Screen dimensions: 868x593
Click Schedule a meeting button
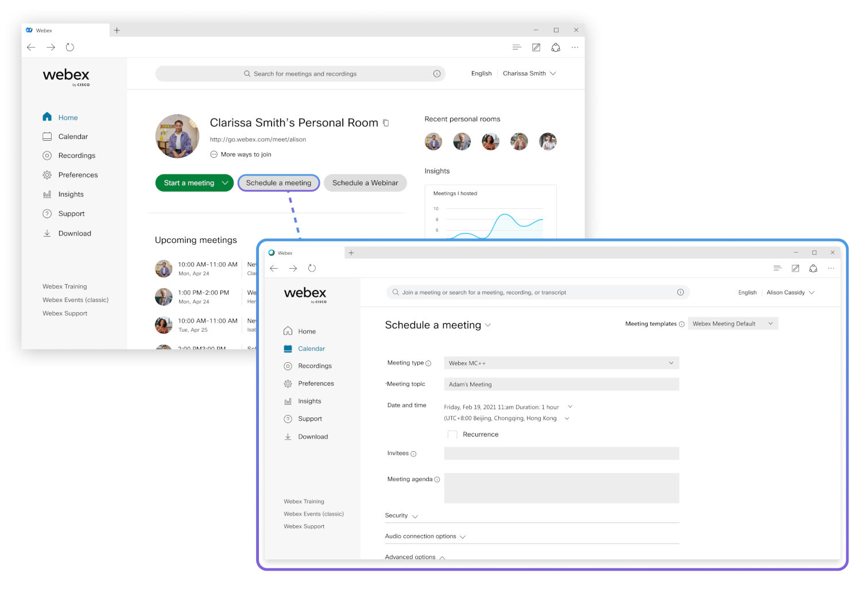click(x=278, y=183)
